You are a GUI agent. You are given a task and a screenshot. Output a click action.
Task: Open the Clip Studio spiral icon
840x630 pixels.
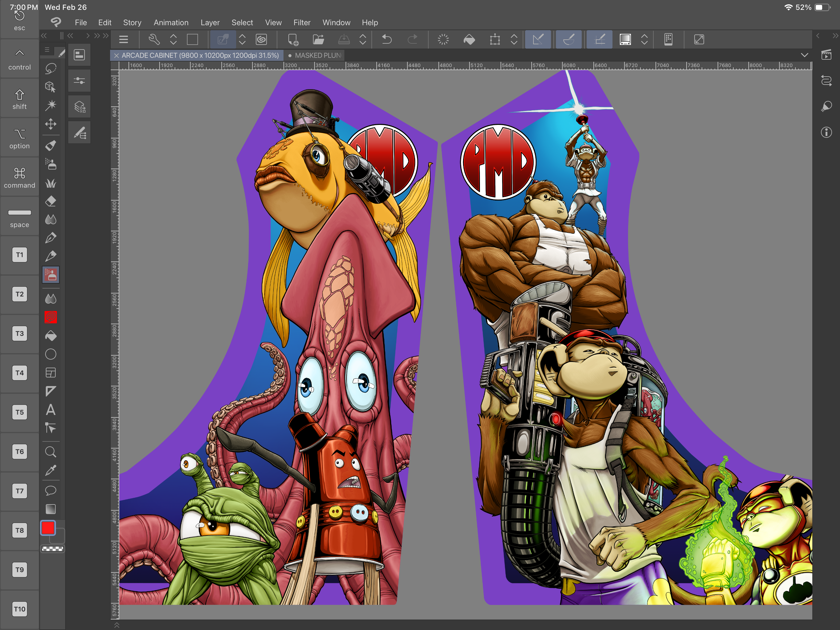click(x=261, y=39)
